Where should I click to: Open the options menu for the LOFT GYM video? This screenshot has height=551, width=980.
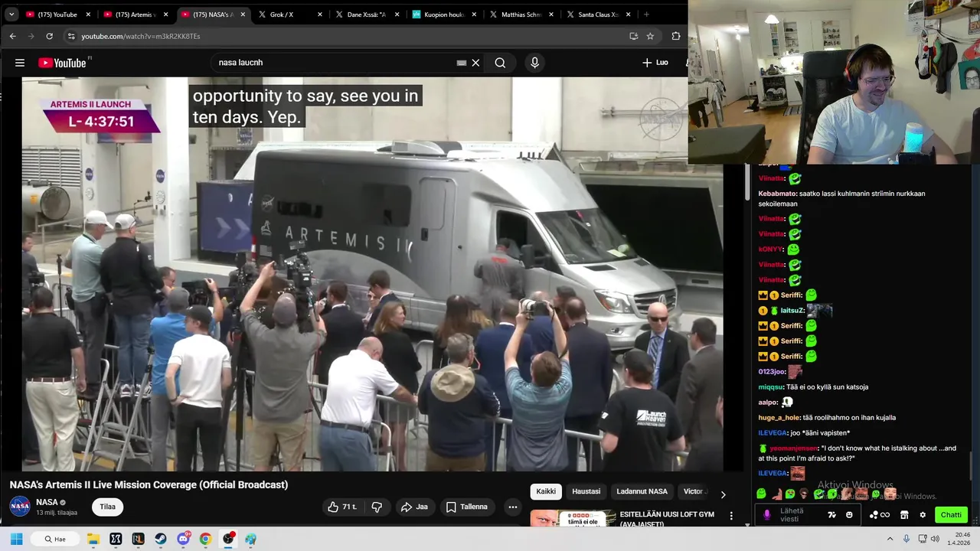(731, 516)
